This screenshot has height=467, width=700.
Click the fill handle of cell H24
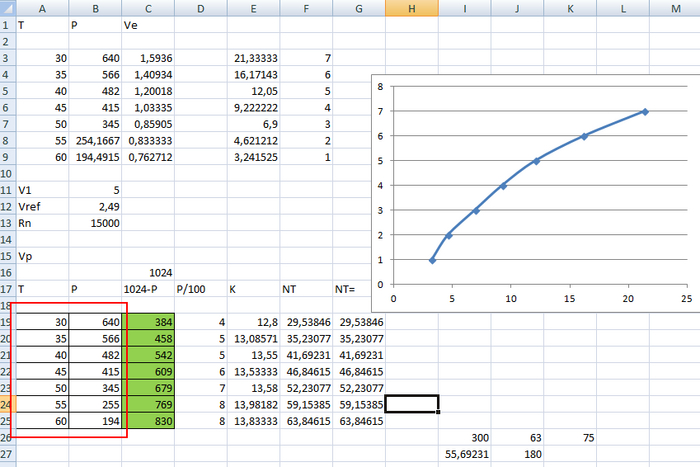(x=438, y=412)
